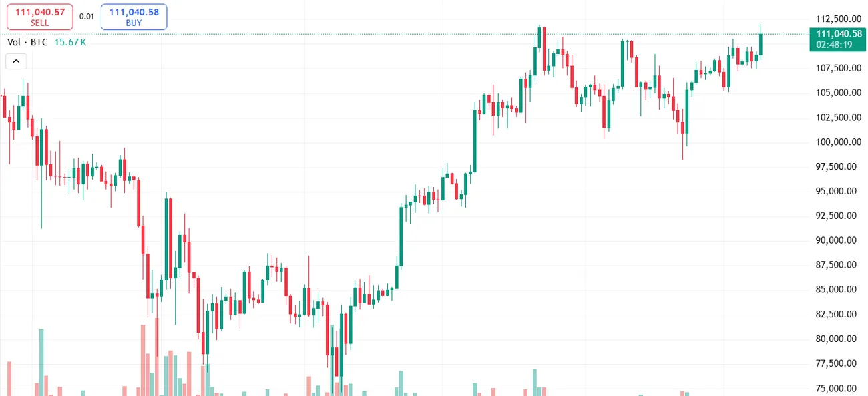Image resolution: width=868 pixels, height=396 pixels.
Task: Click the 100,000.00 price scale label
Action: [x=837, y=142]
